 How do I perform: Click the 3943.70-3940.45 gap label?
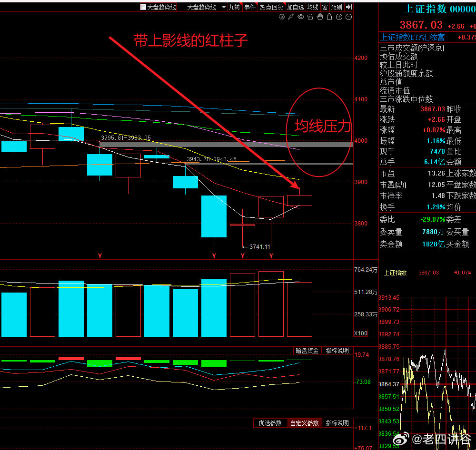[211, 159]
